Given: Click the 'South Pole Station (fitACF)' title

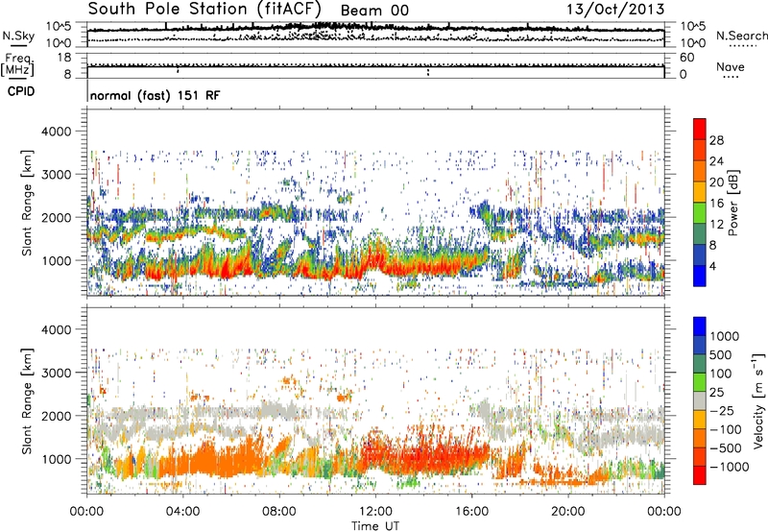Looking at the screenshot, I should pos(204,9).
